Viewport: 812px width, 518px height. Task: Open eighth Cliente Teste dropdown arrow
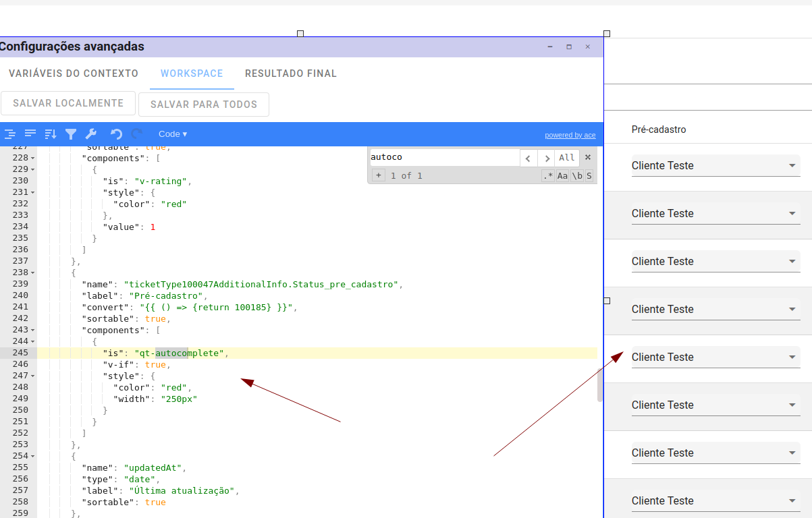(792, 501)
